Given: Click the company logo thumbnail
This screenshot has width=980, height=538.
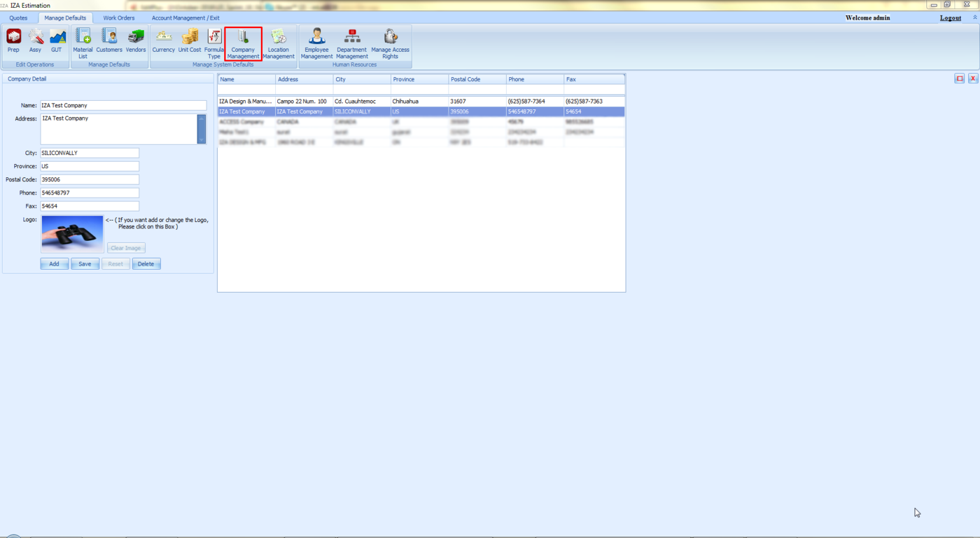Looking at the screenshot, I should 72,233.
